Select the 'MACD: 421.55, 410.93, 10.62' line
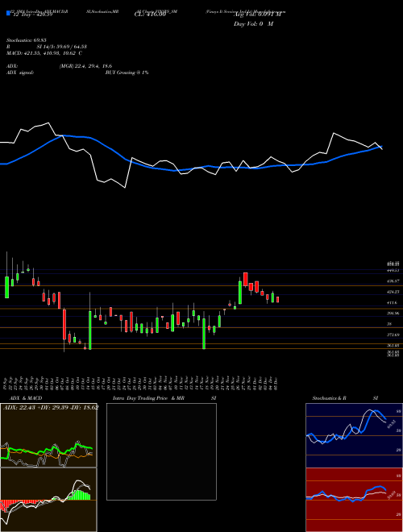Viewport: 403px width, 532px height. (x=41, y=53)
